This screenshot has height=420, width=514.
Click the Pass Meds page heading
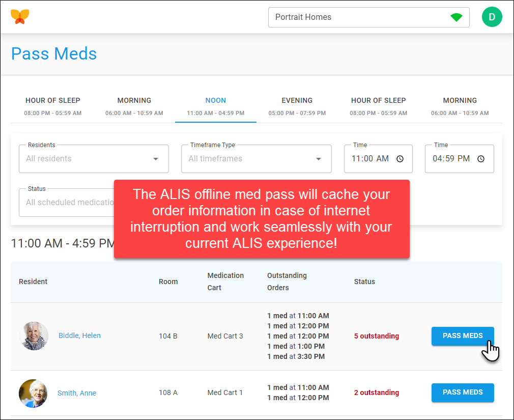[54, 54]
